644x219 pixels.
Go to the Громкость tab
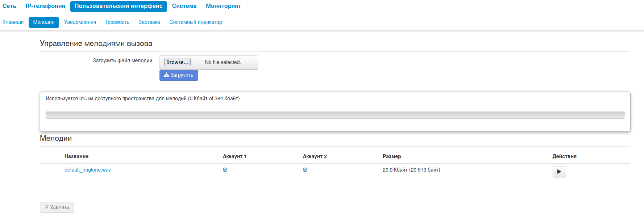click(117, 22)
